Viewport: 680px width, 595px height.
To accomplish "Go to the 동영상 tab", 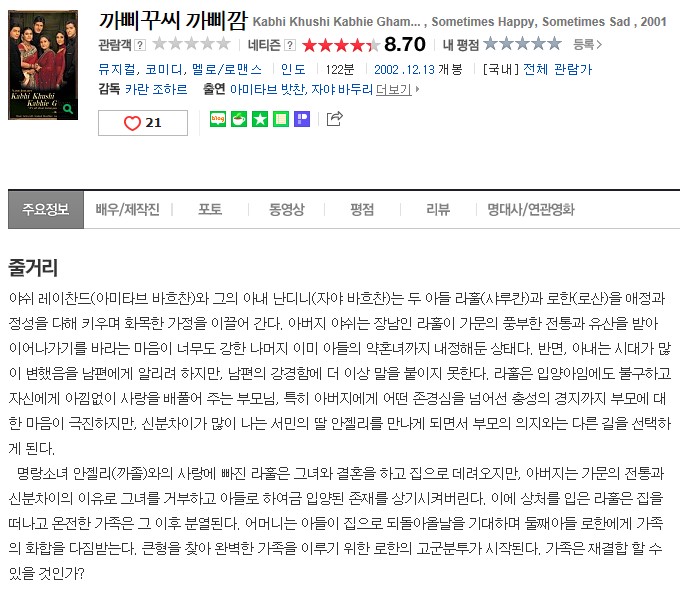I will tap(286, 209).
